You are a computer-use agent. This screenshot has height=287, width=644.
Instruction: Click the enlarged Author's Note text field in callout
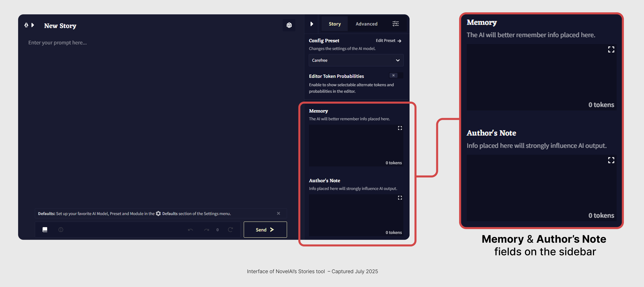(541, 188)
